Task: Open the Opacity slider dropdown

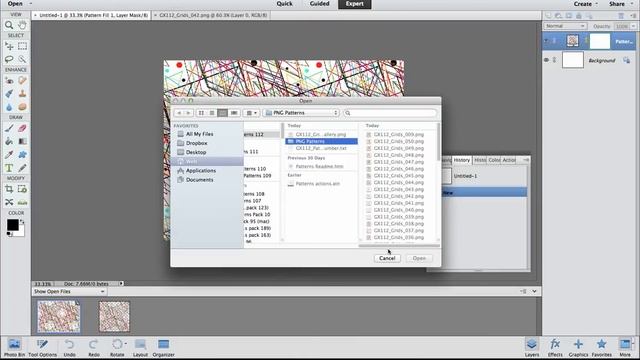Action: click(633, 26)
